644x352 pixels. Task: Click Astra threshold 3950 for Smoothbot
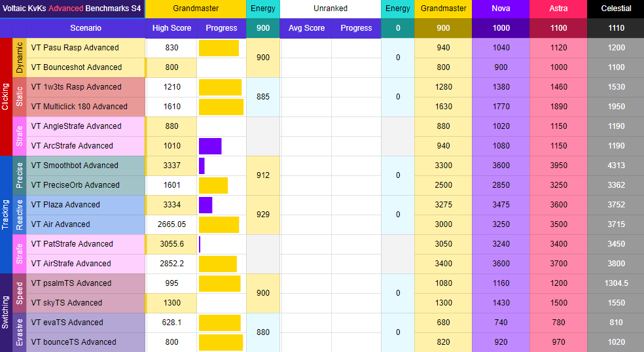558,166
